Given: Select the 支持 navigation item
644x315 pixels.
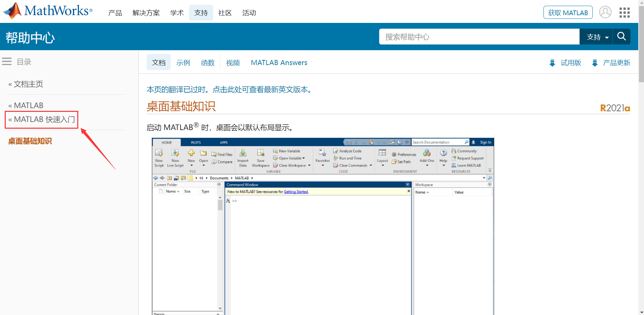Looking at the screenshot, I should (201, 13).
